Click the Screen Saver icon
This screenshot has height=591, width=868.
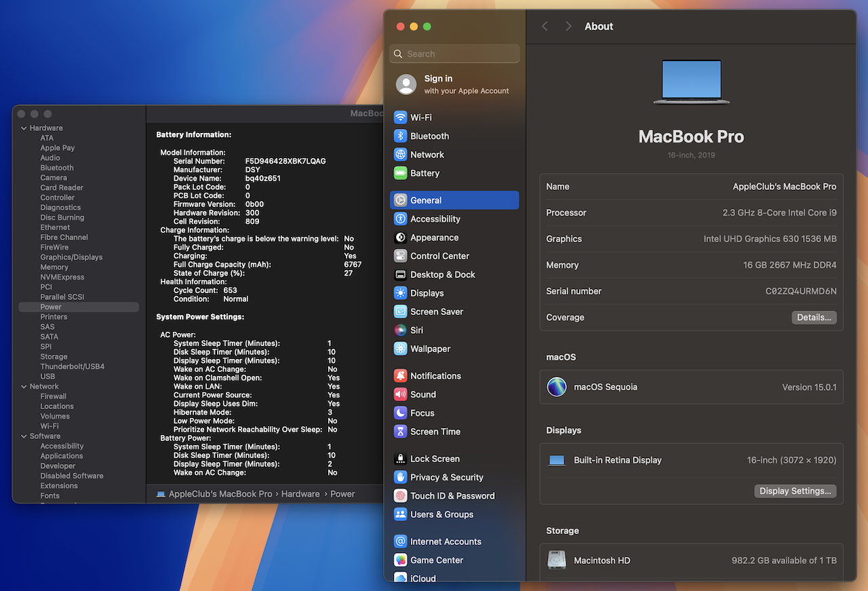tap(400, 311)
